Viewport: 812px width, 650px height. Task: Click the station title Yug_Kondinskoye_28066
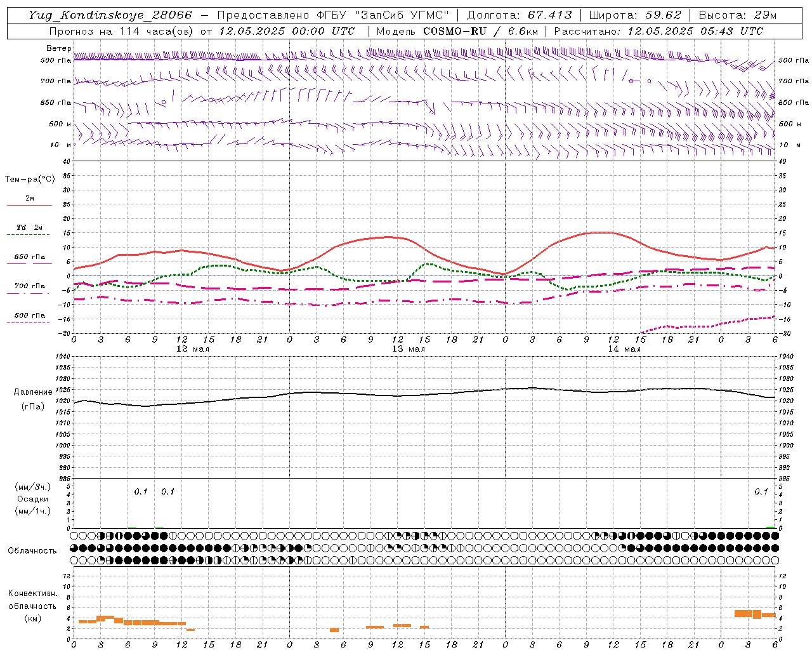[110, 15]
